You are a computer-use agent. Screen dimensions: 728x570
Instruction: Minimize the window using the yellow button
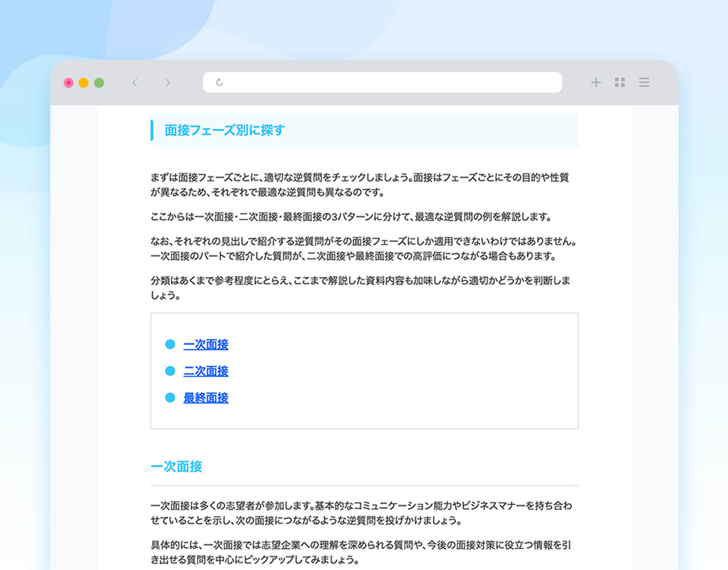tap(84, 83)
